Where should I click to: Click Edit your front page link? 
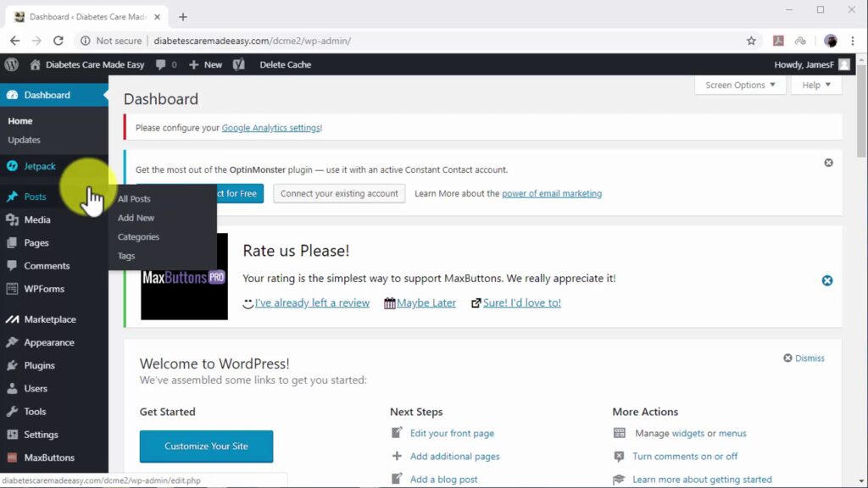452,433
